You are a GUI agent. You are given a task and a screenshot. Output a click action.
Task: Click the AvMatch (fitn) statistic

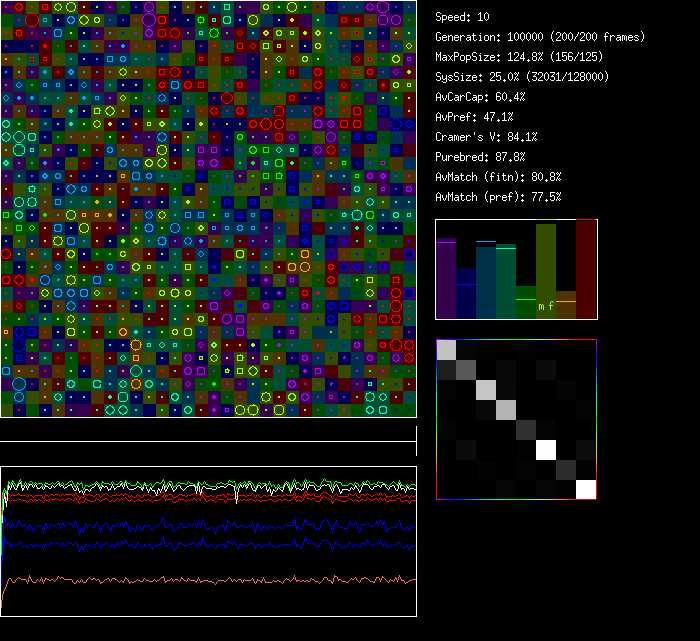[498, 177]
